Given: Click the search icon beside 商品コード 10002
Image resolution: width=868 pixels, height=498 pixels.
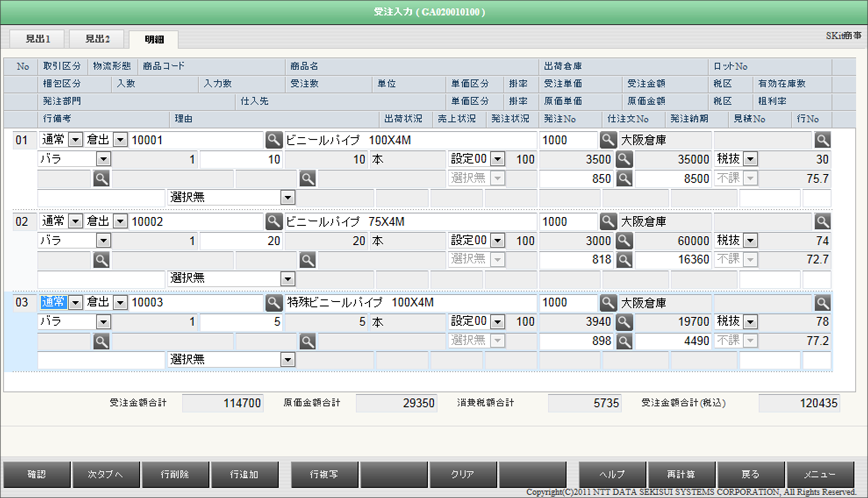Looking at the screenshot, I should tap(273, 221).
